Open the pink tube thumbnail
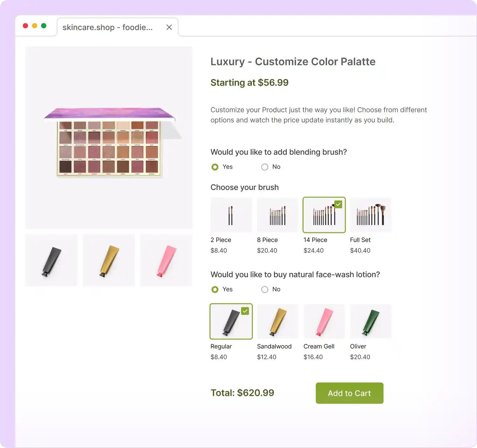 pyautogui.click(x=166, y=260)
